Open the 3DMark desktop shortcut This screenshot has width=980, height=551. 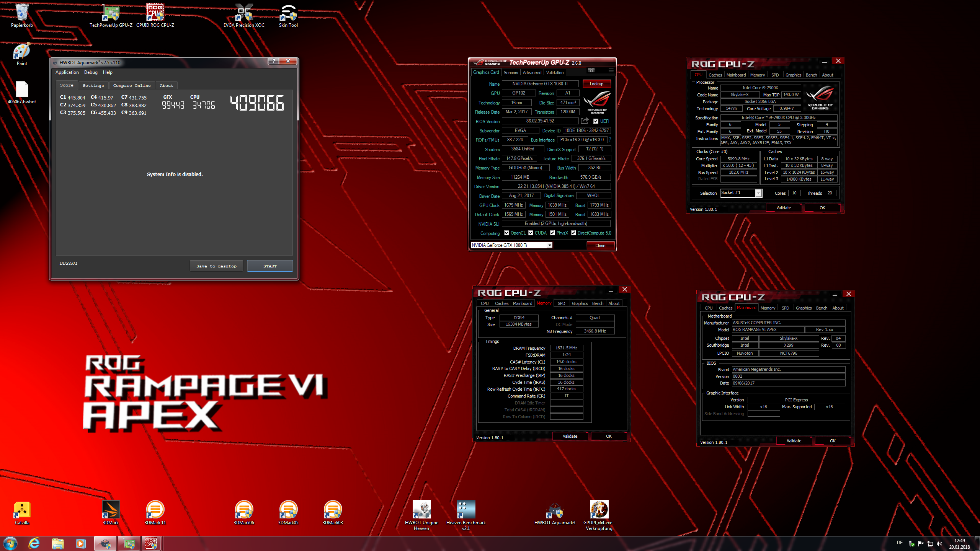[x=111, y=513]
